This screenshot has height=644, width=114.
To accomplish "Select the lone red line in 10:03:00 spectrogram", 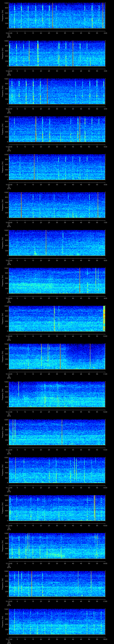I will coord(47,91).
